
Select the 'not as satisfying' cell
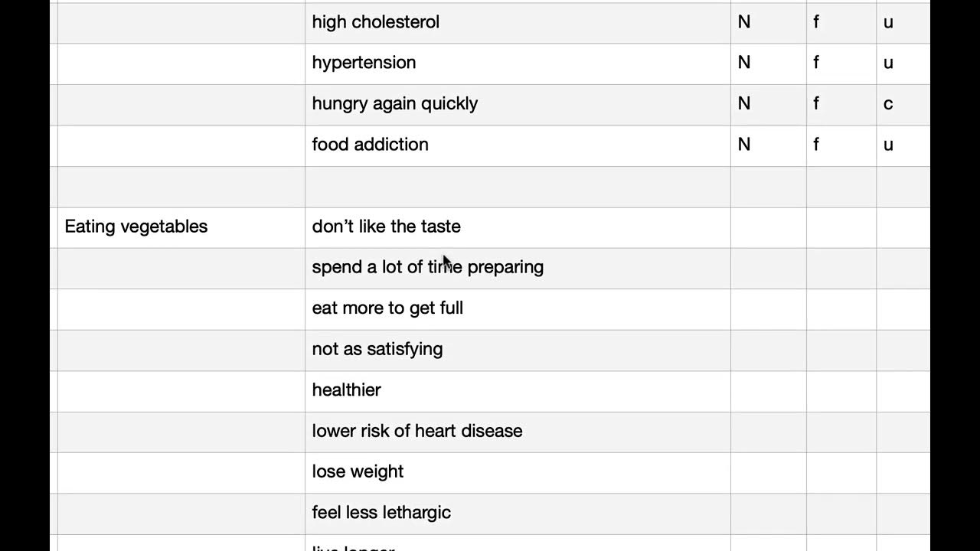pos(377,349)
